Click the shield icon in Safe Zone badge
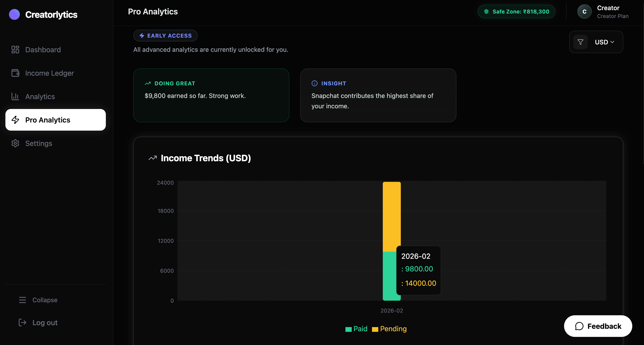Viewport: 644px width, 345px height. pos(487,11)
